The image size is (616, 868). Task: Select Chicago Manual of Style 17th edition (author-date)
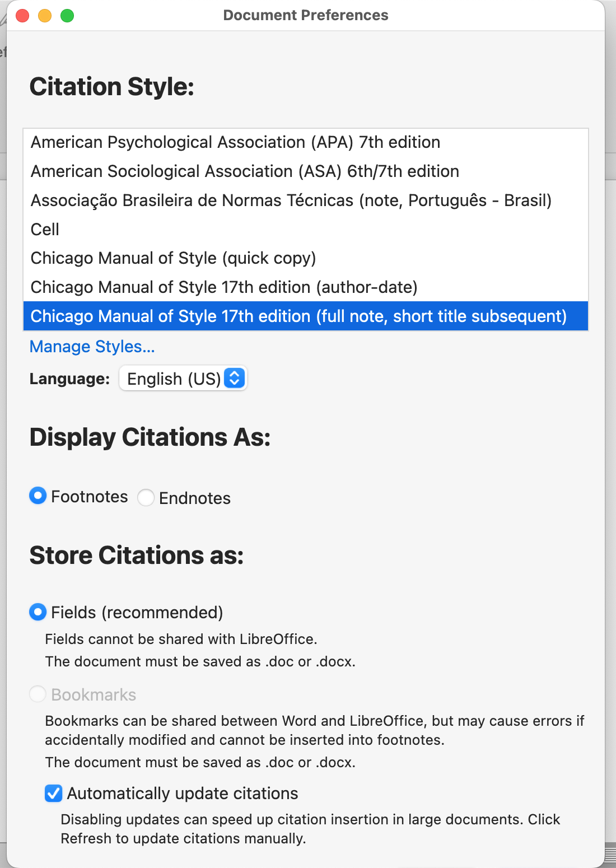(306, 287)
